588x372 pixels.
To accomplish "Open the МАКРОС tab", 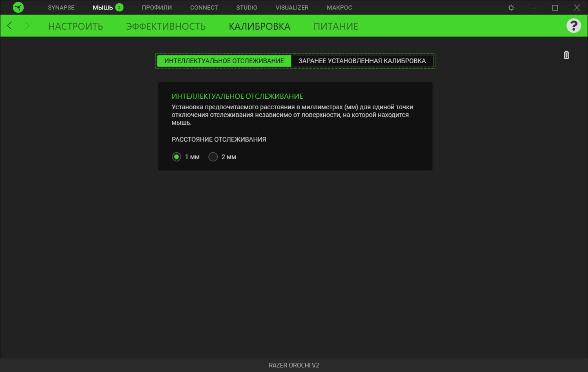I will (x=339, y=8).
